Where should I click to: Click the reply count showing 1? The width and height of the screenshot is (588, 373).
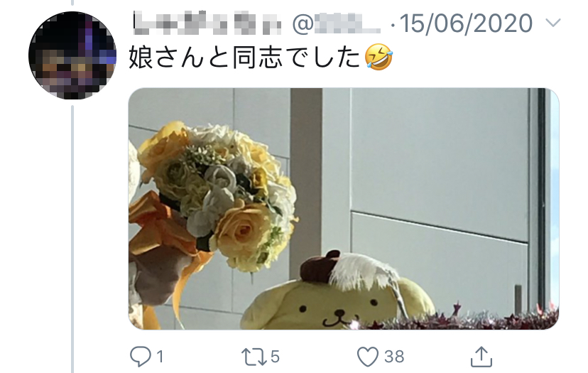160,357
